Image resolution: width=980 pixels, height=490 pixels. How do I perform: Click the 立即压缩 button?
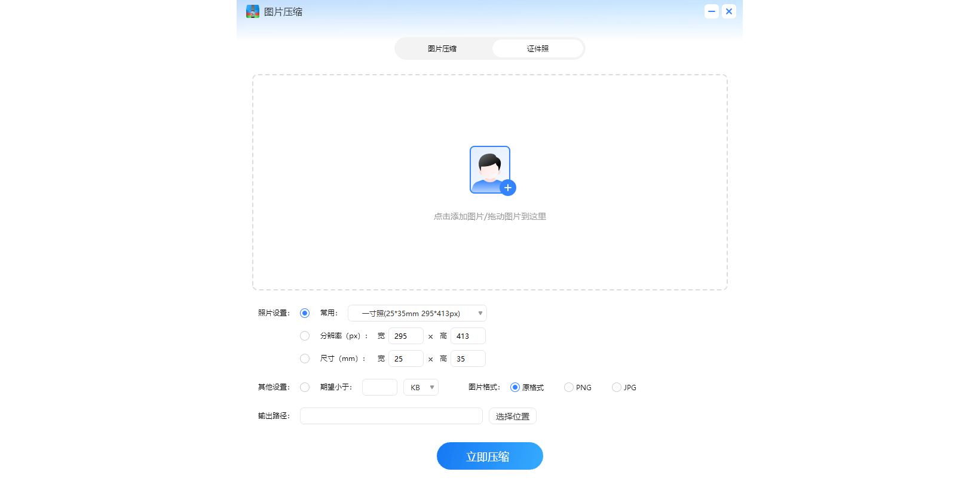(x=489, y=456)
